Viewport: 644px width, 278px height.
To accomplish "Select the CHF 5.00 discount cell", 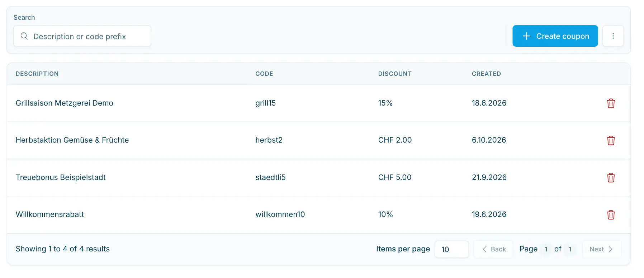I will coord(395,177).
